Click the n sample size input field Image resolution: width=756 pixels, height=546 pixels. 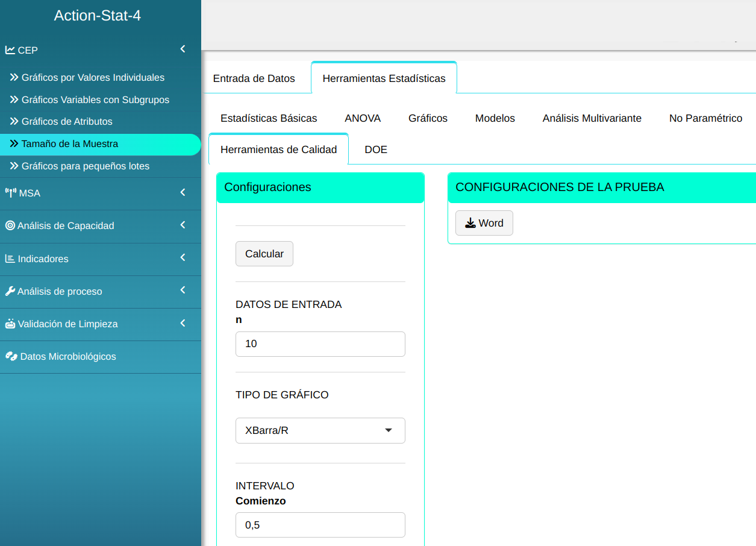point(320,344)
